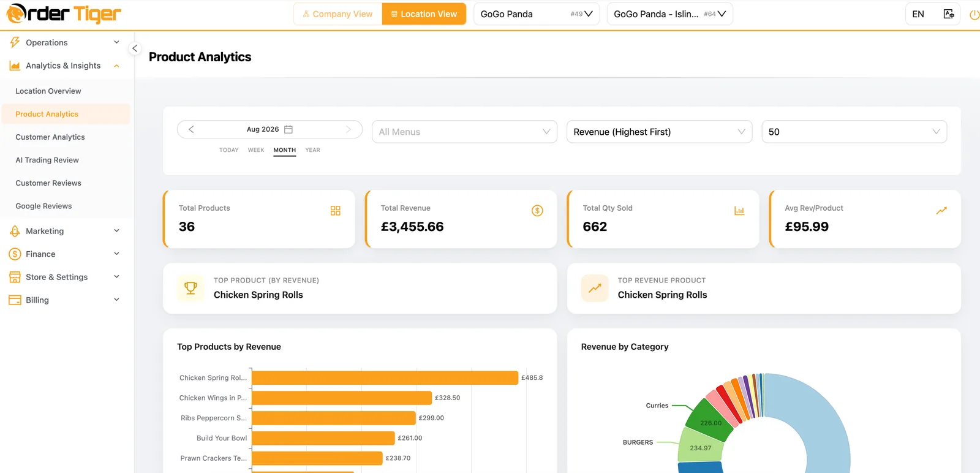Click the EN language button
Viewport: 980px width, 473px height.
(x=918, y=14)
